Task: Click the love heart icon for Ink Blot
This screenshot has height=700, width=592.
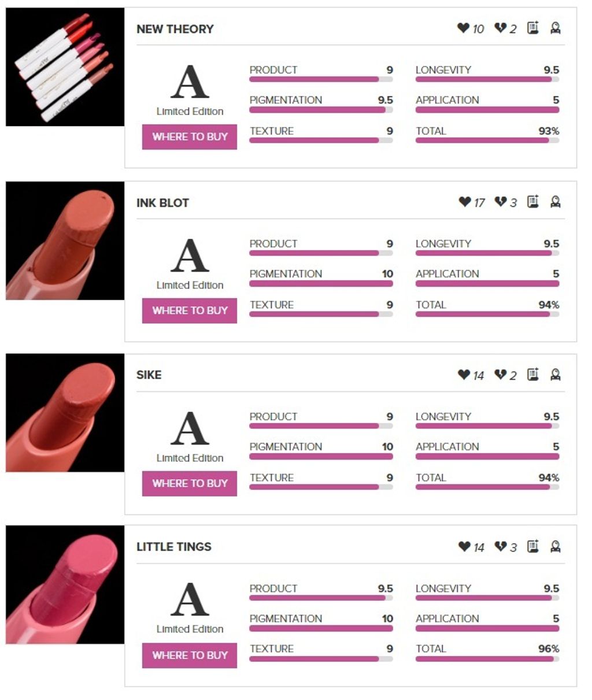Action: (464, 202)
